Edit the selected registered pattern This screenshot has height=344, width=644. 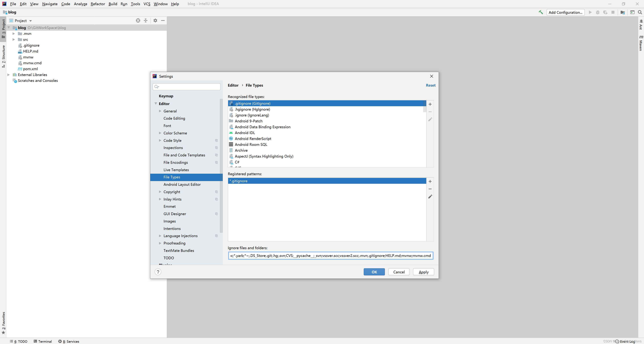pos(430,197)
